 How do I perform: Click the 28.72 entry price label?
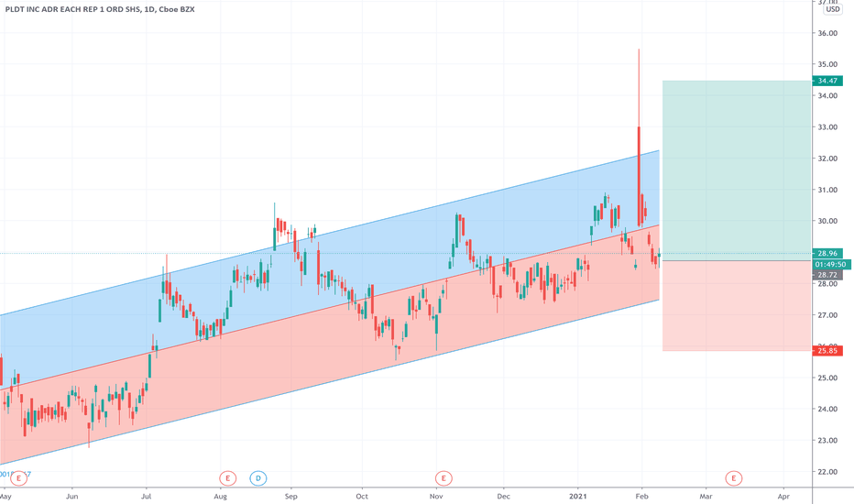[x=827, y=275]
